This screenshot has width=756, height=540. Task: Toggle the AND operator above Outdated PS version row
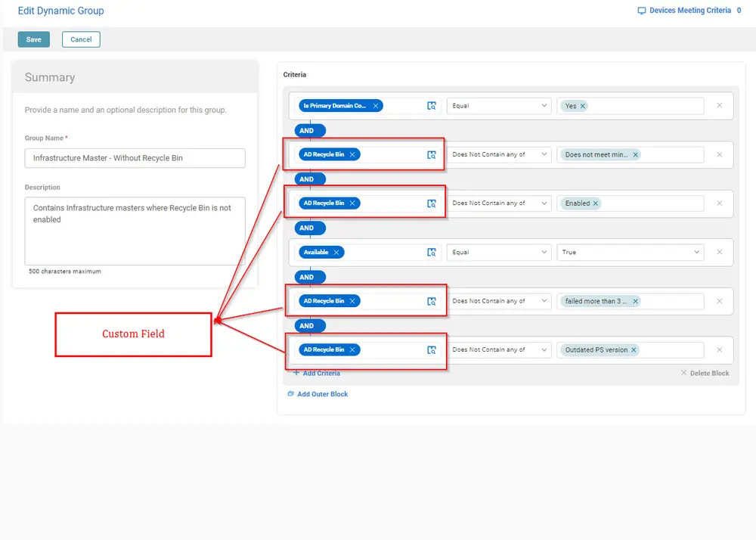(x=310, y=326)
